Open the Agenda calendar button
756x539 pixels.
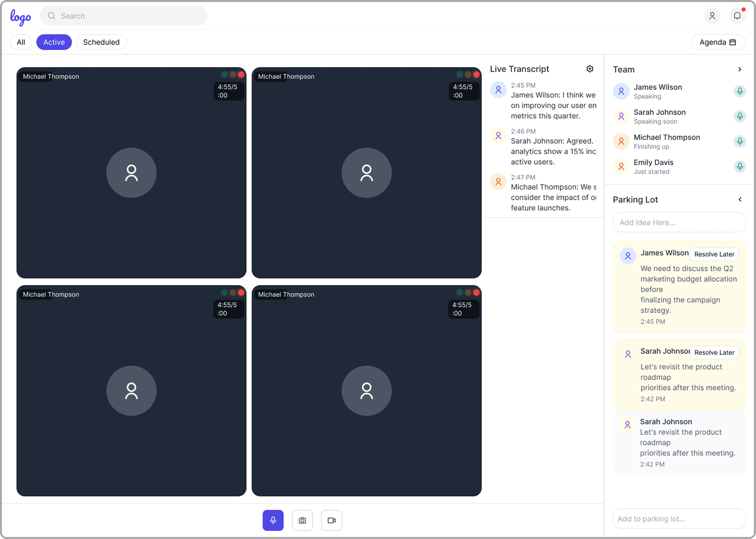pos(718,42)
